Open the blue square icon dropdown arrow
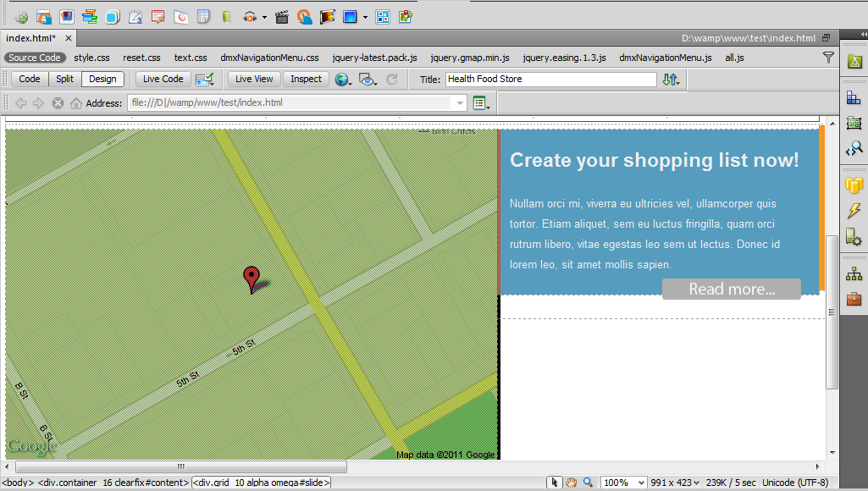Image resolution: width=868 pixels, height=491 pixels. click(365, 18)
